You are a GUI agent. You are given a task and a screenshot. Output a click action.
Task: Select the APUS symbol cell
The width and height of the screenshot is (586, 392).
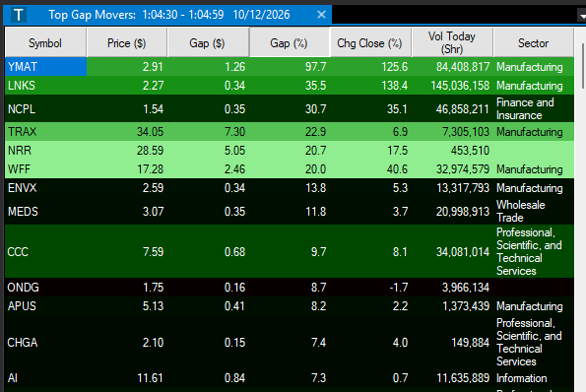tap(45, 305)
